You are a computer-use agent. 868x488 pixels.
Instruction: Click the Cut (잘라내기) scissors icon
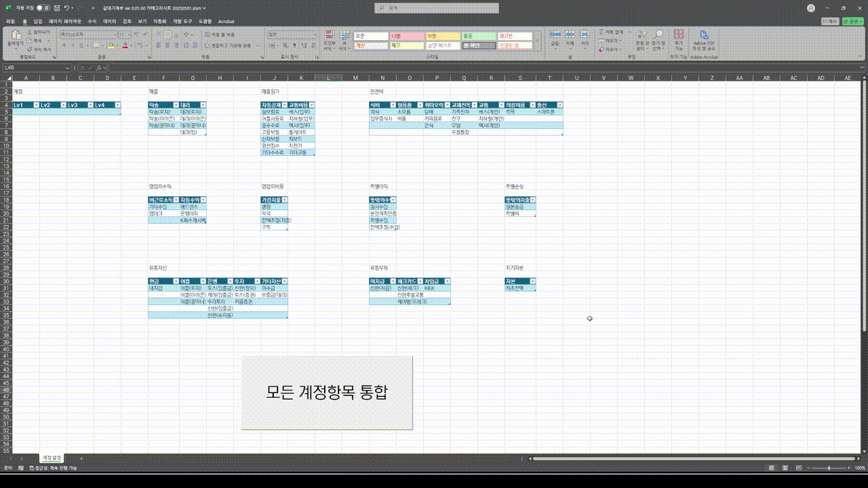29,32
